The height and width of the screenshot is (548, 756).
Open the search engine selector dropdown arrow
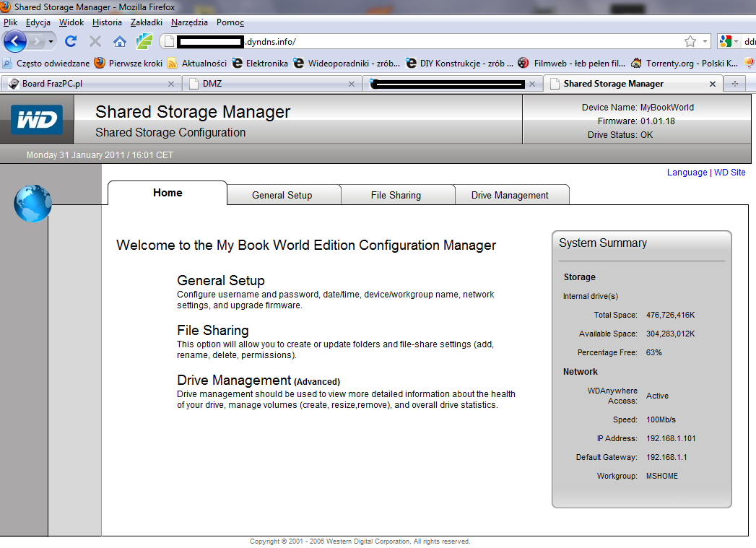(737, 42)
